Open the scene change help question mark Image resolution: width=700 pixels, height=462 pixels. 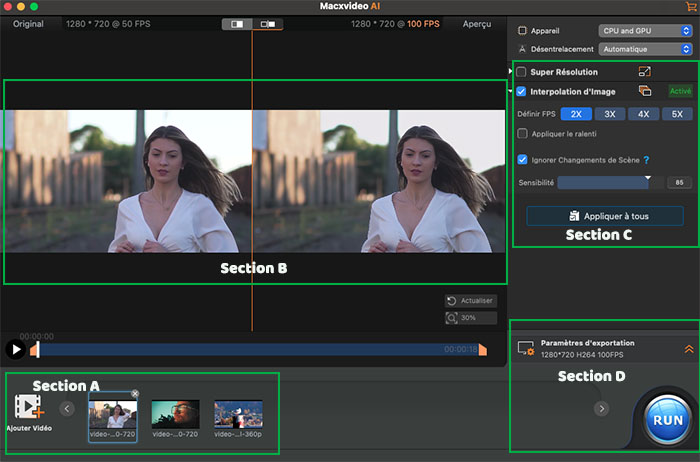click(646, 160)
